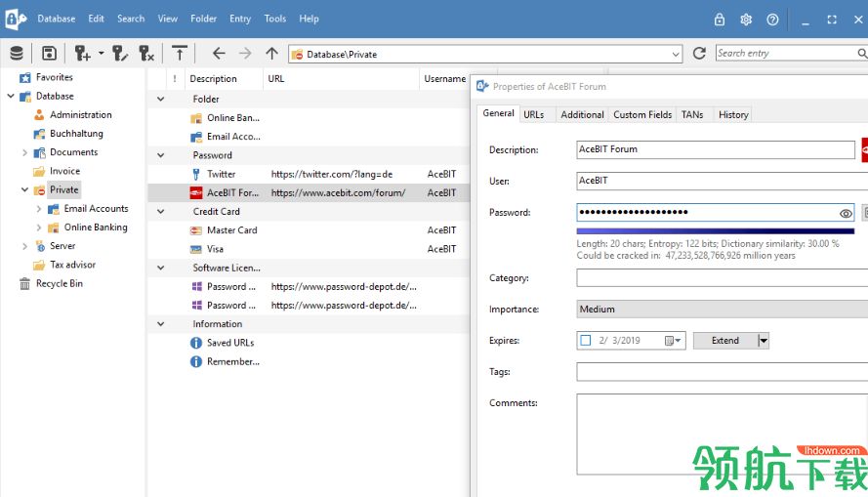Image resolution: width=868 pixels, height=497 pixels.
Task: Collapse the Database tree node
Action: click(x=11, y=97)
